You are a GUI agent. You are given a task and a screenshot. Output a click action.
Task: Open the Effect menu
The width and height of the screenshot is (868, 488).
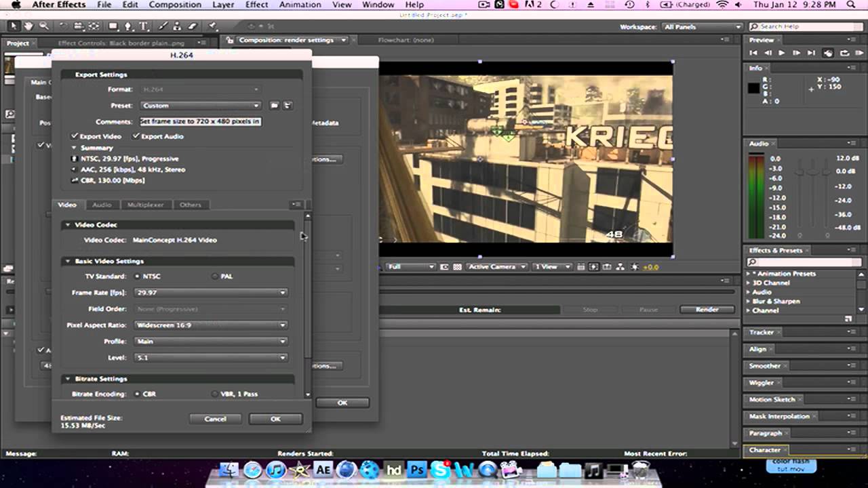tap(256, 5)
